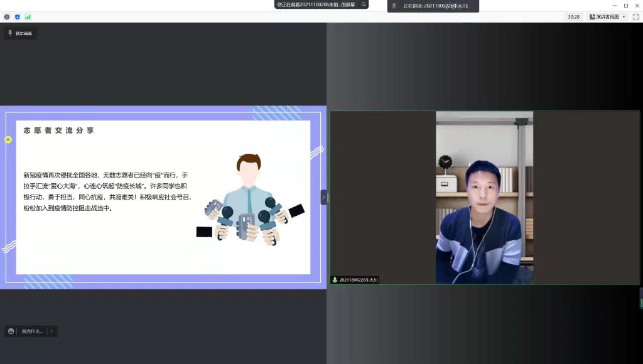
Task: Select the speaker's webcam video tile
Action: (x=484, y=198)
